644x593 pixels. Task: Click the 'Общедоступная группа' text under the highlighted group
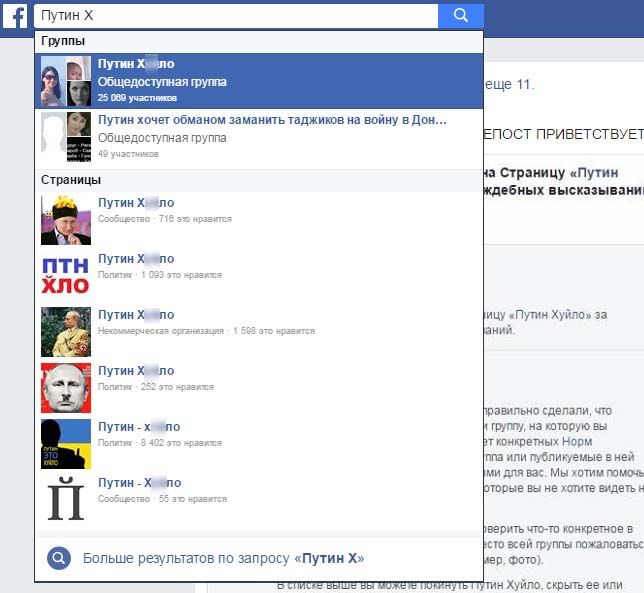[x=162, y=82]
